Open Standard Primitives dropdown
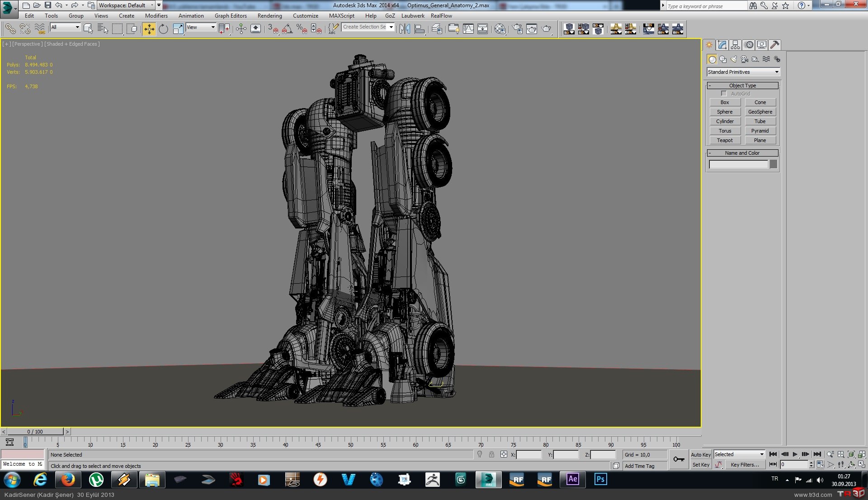This screenshot has width=868, height=500. pos(743,72)
